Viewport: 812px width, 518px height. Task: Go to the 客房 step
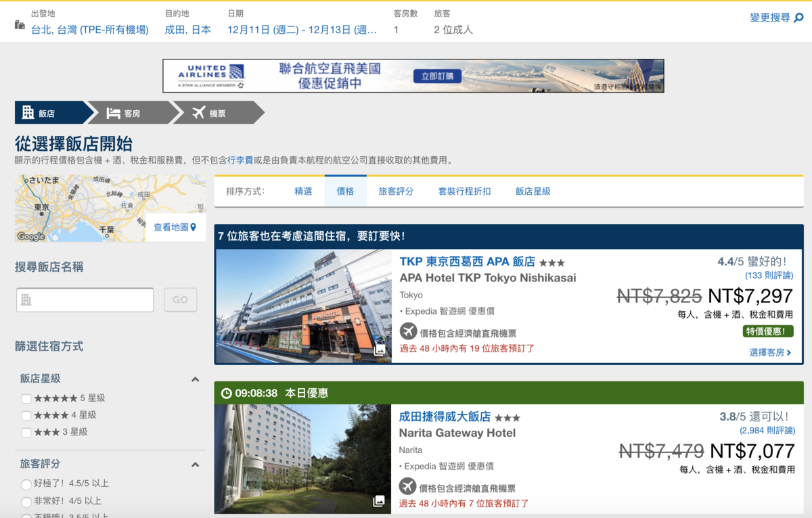click(x=132, y=113)
